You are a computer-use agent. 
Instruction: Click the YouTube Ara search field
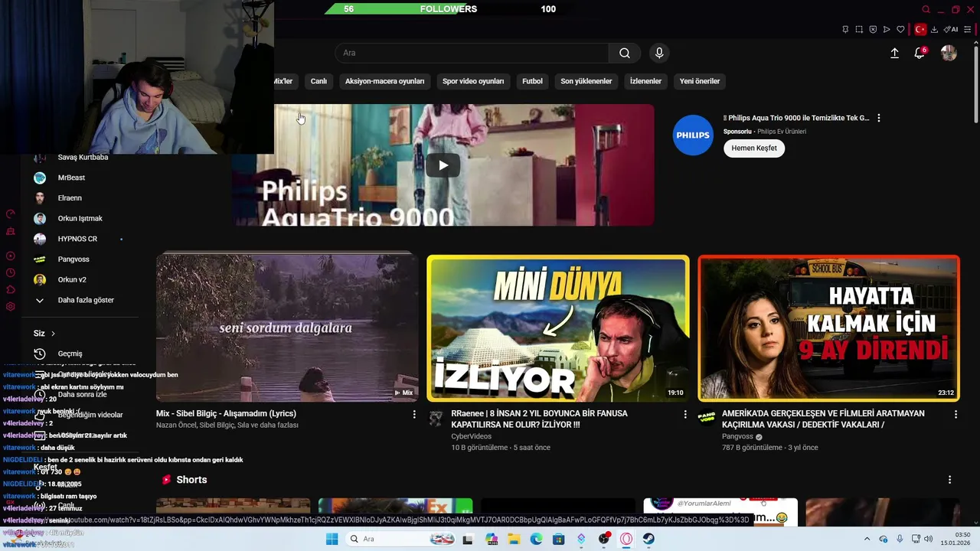(472, 53)
